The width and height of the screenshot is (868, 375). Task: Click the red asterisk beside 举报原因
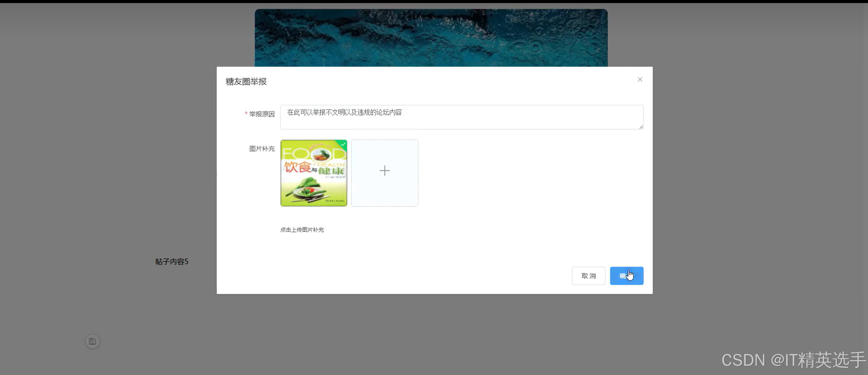(x=246, y=114)
